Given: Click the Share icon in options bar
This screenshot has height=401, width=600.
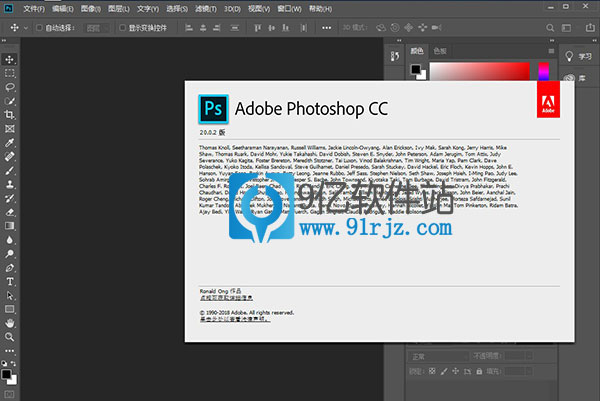Looking at the screenshot, I should (x=590, y=27).
